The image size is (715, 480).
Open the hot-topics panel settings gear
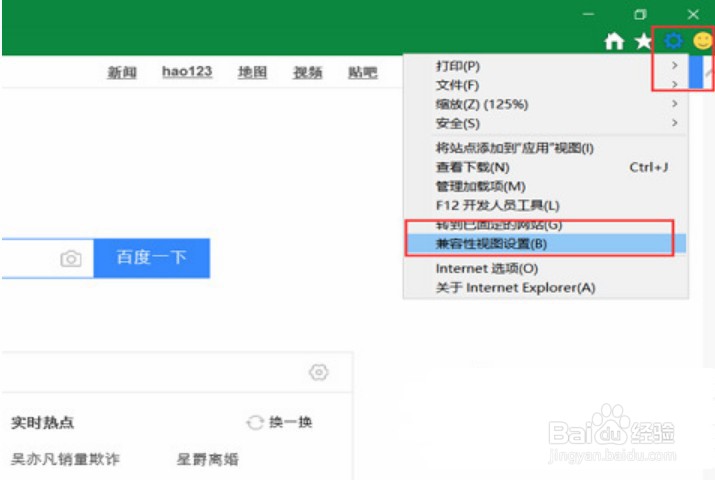pyautogui.click(x=318, y=372)
